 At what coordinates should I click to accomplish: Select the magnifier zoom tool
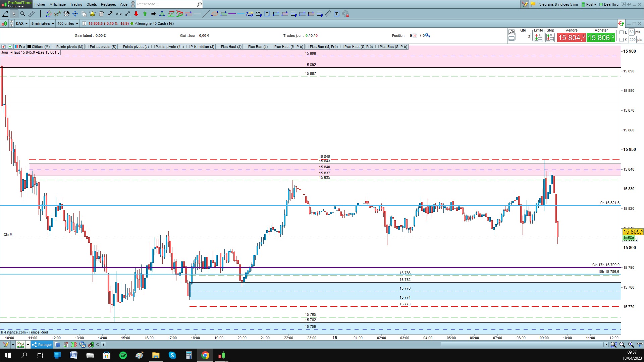(23, 14)
